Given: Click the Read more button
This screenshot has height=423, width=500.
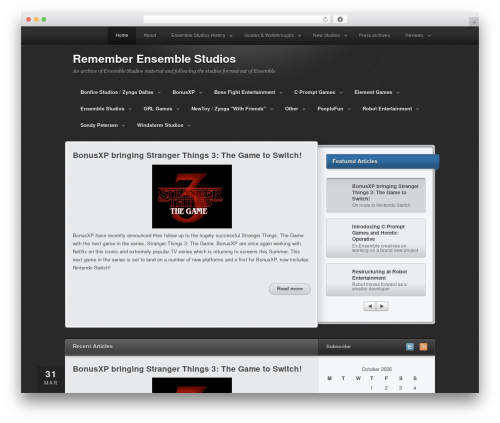Looking at the screenshot, I should point(290,289).
